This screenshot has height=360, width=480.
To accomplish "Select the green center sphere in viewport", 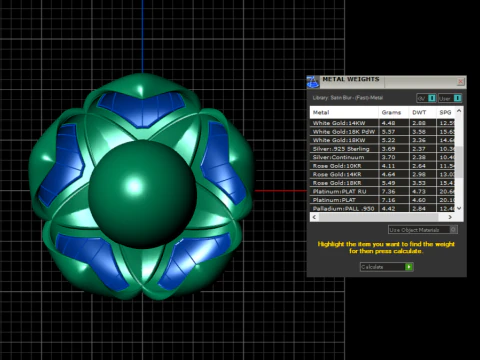I will point(142,194).
